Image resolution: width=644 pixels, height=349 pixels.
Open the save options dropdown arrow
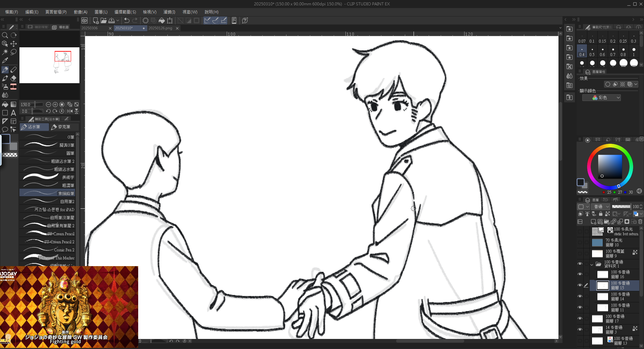(x=118, y=20)
